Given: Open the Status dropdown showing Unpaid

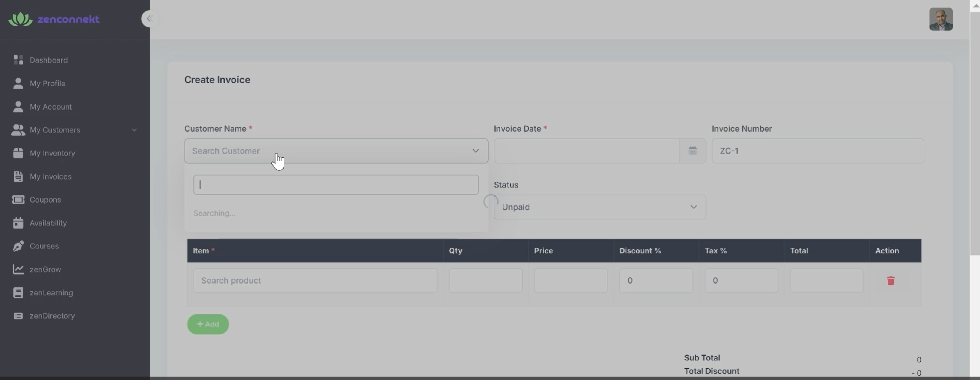Looking at the screenshot, I should coord(600,207).
